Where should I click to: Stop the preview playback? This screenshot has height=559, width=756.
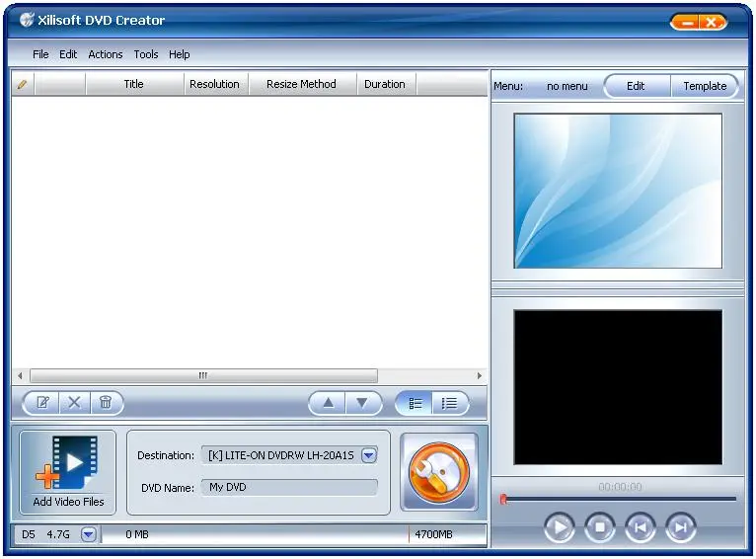(x=600, y=527)
